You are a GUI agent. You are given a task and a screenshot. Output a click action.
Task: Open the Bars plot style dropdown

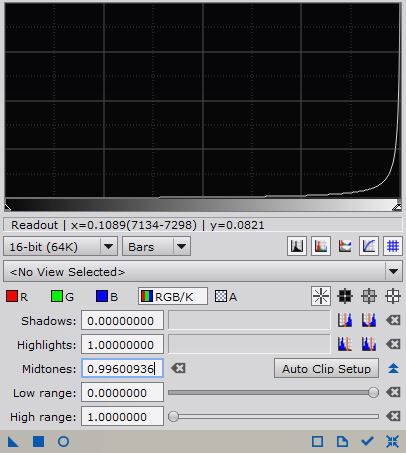[156, 247]
